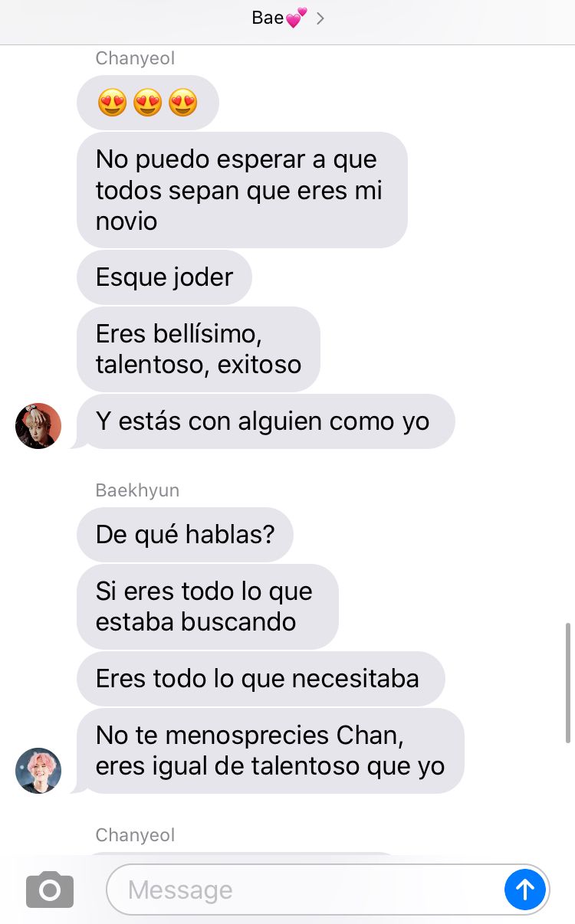Tap the Baekhyun sender name label
This screenshot has height=924, width=575.
pos(137,490)
